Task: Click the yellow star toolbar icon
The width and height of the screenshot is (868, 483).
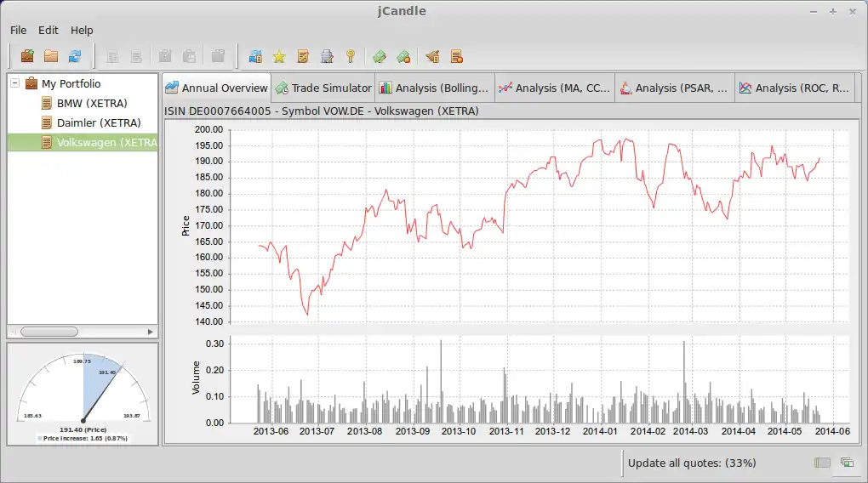Action: coord(279,56)
